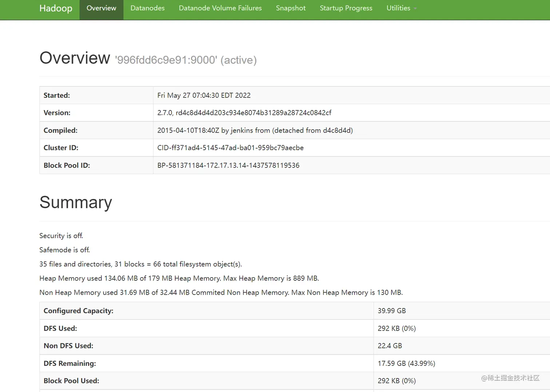Click the Overview page heading
The image size is (550, 392).
click(75, 58)
